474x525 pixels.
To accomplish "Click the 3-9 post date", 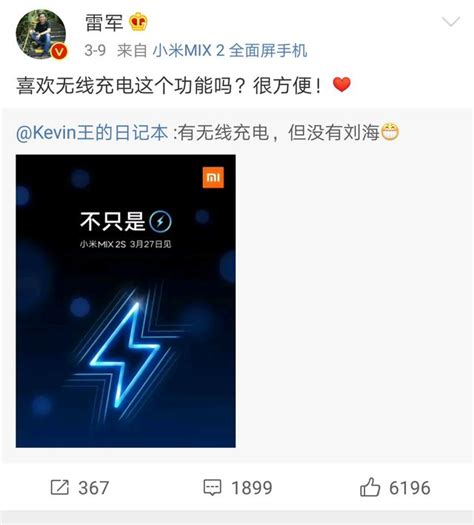I will 95,51.
